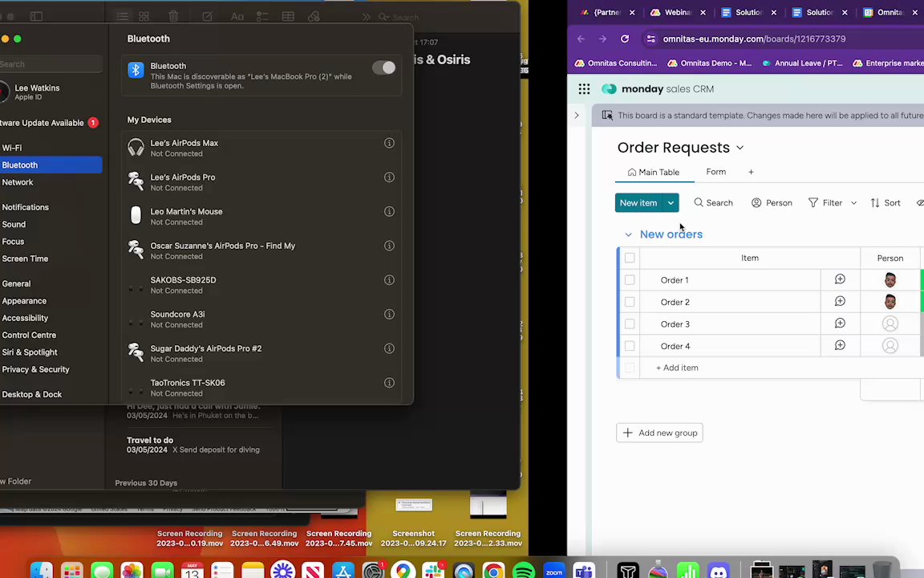Click Search in board toolbar

pyautogui.click(x=713, y=203)
